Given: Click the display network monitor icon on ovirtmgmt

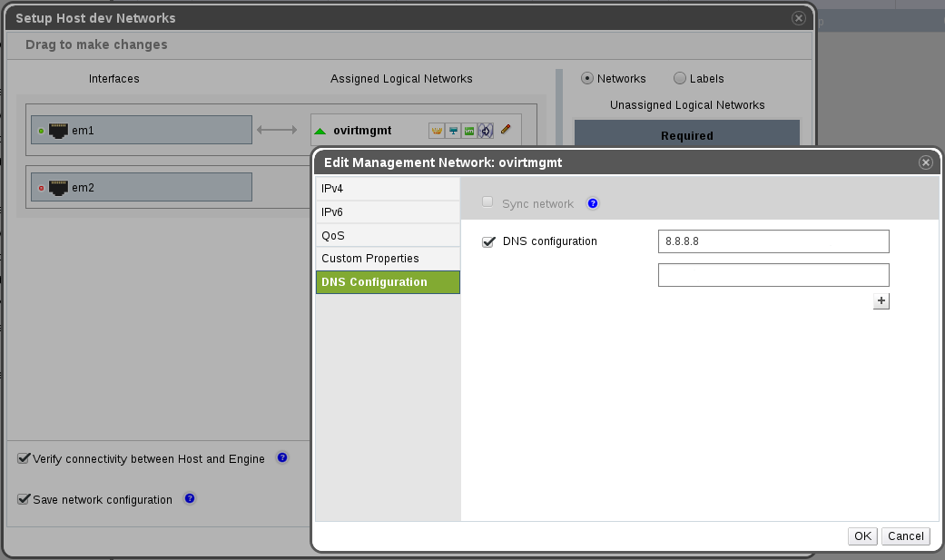Looking at the screenshot, I should pyautogui.click(x=452, y=130).
